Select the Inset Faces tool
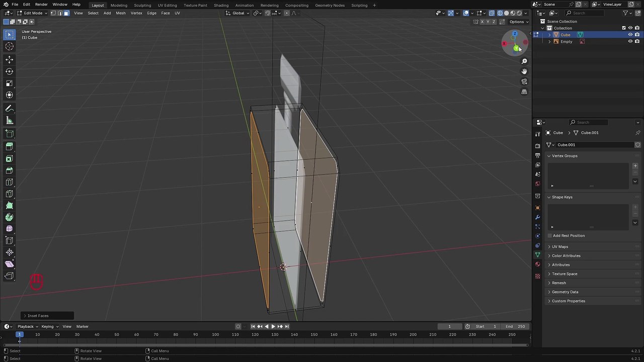Image resolution: width=644 pixels, height=362 pixels. point(9,158)
